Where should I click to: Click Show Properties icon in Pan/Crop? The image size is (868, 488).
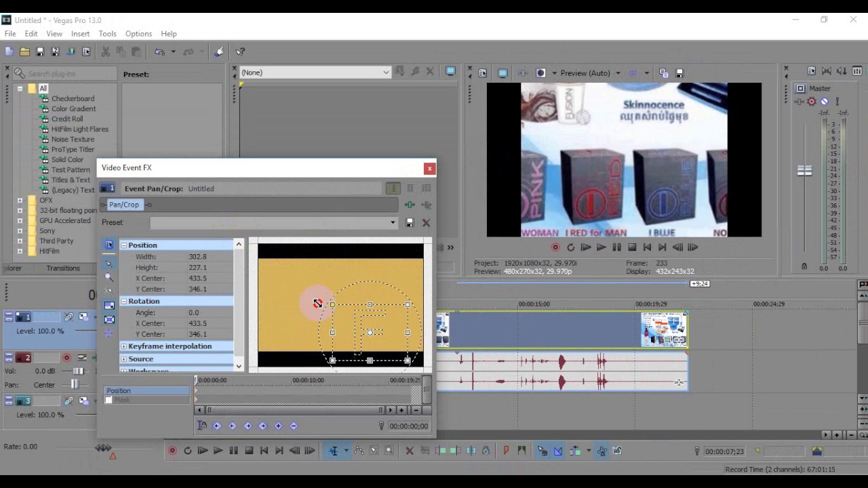(x=109, y=245)
